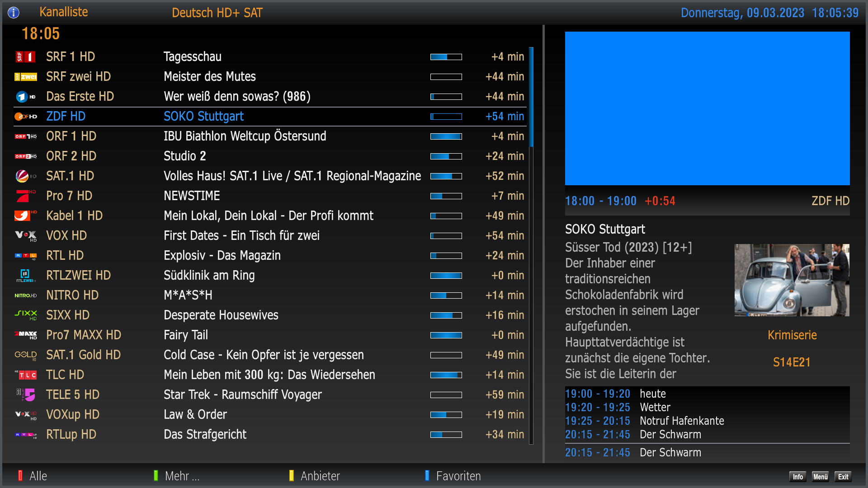Click the SAT.1 HD ball logo
The height and width of the screenshot is (488, 868).
23,176
